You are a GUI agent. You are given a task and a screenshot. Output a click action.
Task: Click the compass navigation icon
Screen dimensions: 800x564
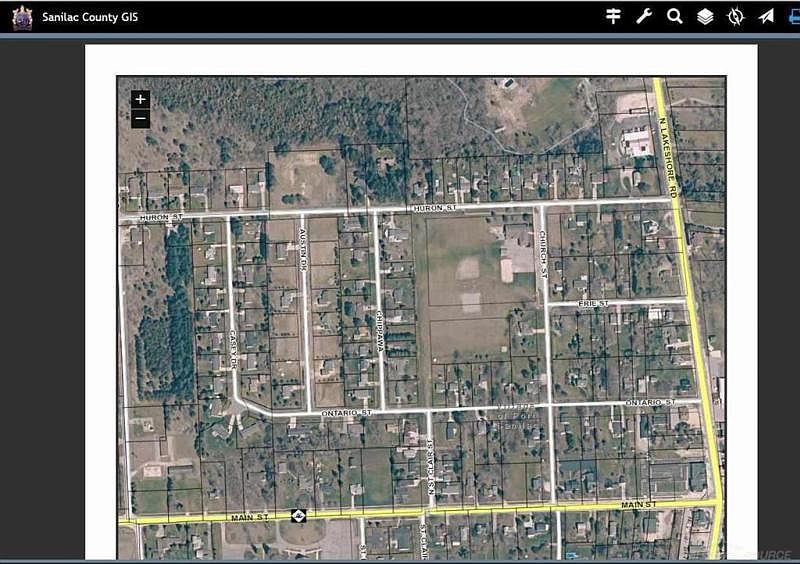pyautogui.click(x=735, y=17)
